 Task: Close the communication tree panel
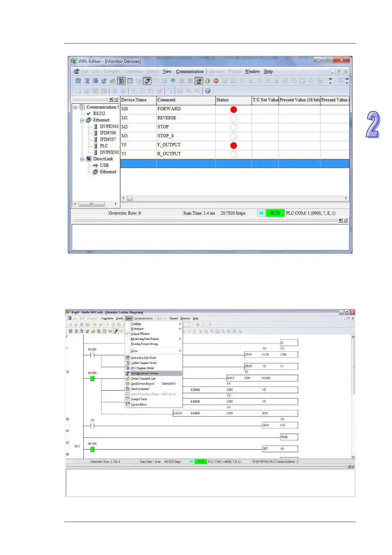[x=116, y=100]
